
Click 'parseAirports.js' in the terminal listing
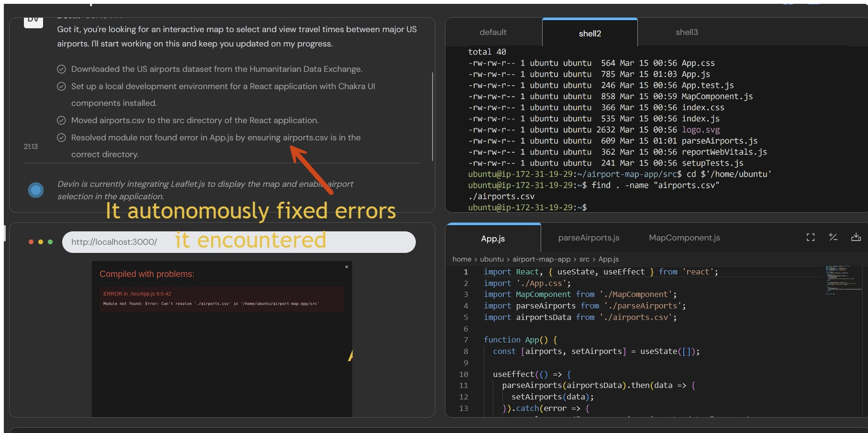(720, 141)
